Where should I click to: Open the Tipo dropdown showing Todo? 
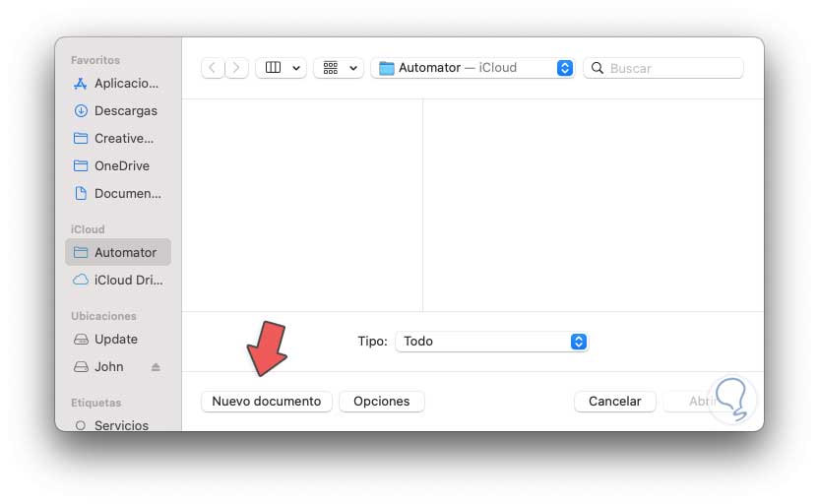491,341
